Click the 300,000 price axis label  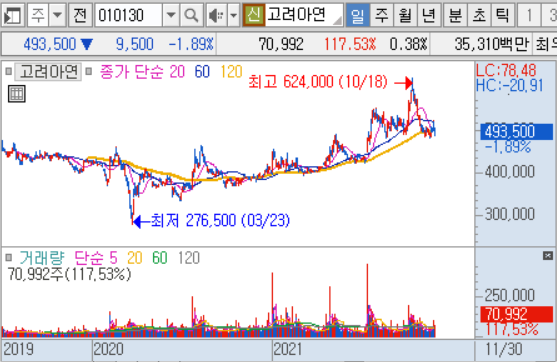click(x=509, y=214)
